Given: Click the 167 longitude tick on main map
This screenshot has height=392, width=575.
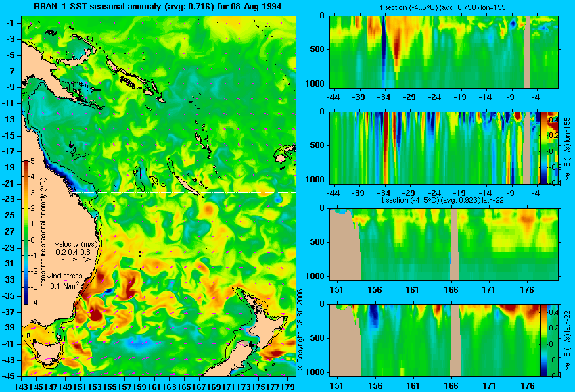Looking at the screenshot, I should pos(200,387).
